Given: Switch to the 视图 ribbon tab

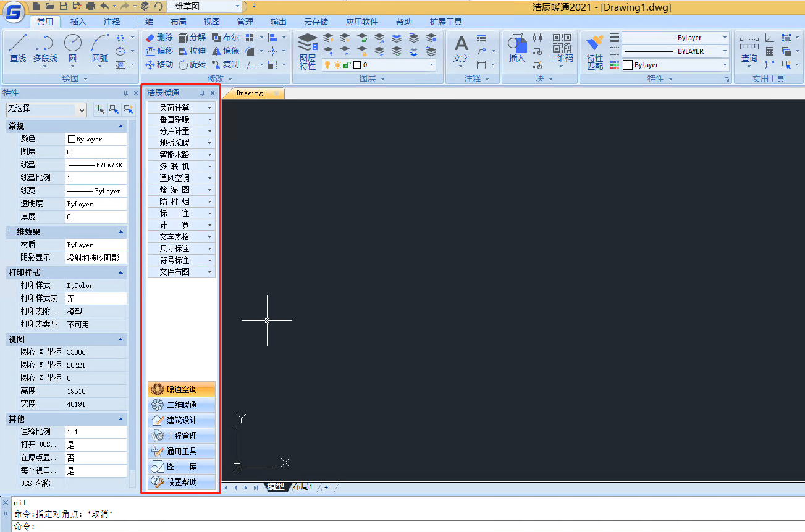Looking at the screenshot, I should tap(212, 22).
